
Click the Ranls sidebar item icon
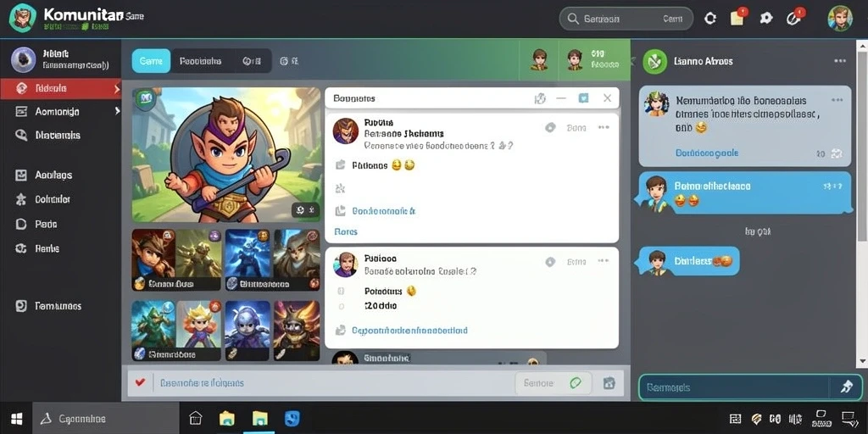coord(21,248)
